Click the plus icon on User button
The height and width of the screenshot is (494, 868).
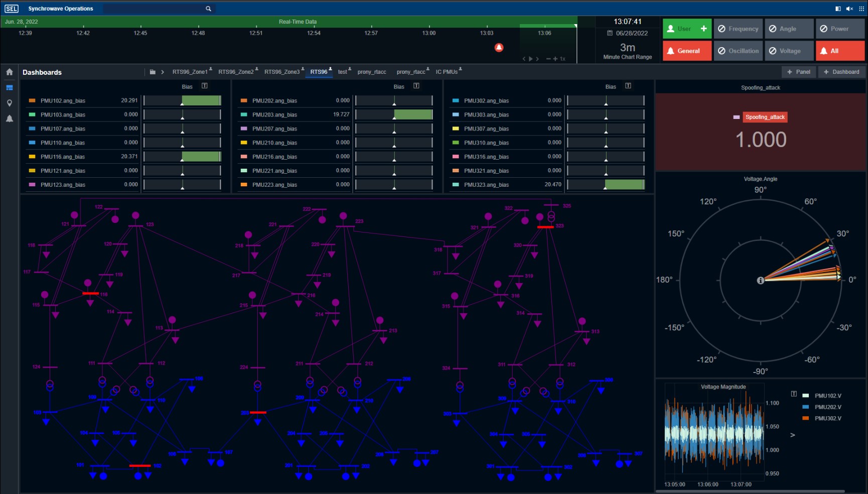coord(704,29)
